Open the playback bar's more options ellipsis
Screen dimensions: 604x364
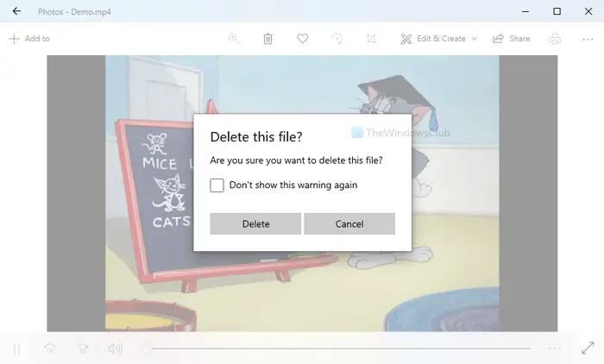555,348
